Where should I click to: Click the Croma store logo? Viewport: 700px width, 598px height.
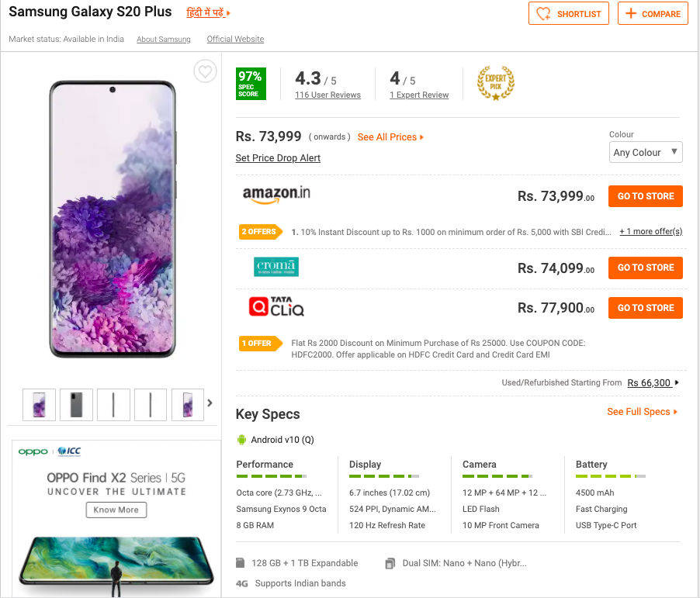click(x=276, y=267)
